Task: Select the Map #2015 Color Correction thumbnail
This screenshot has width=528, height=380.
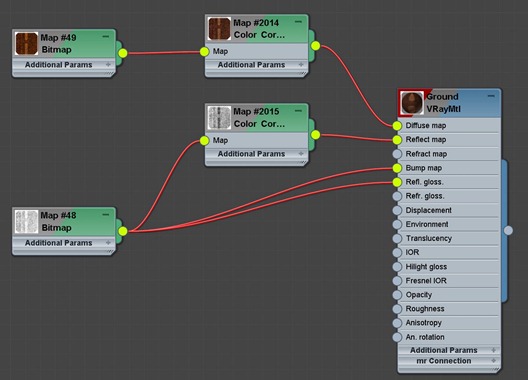Action: (x=219, y=118)
